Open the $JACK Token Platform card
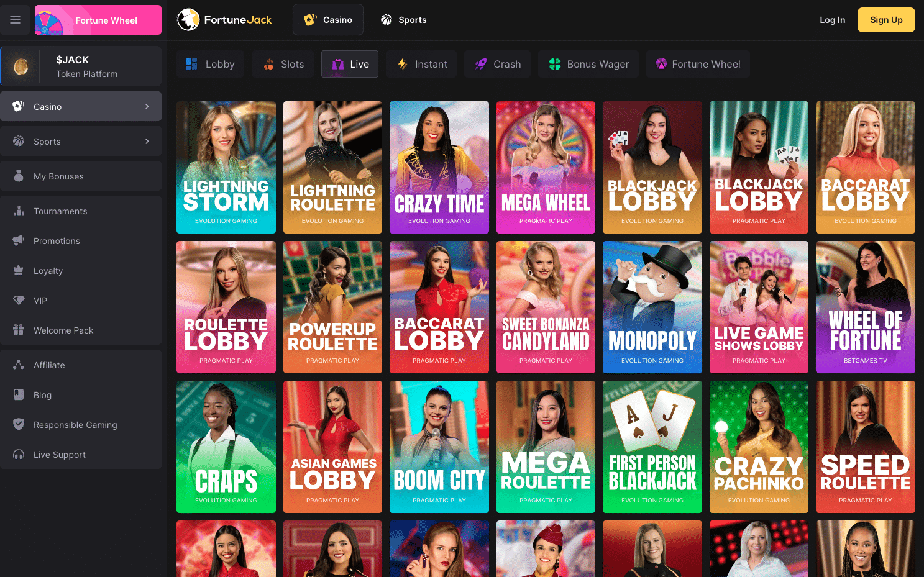Screen dimensions: 924x577 [81, 66]
